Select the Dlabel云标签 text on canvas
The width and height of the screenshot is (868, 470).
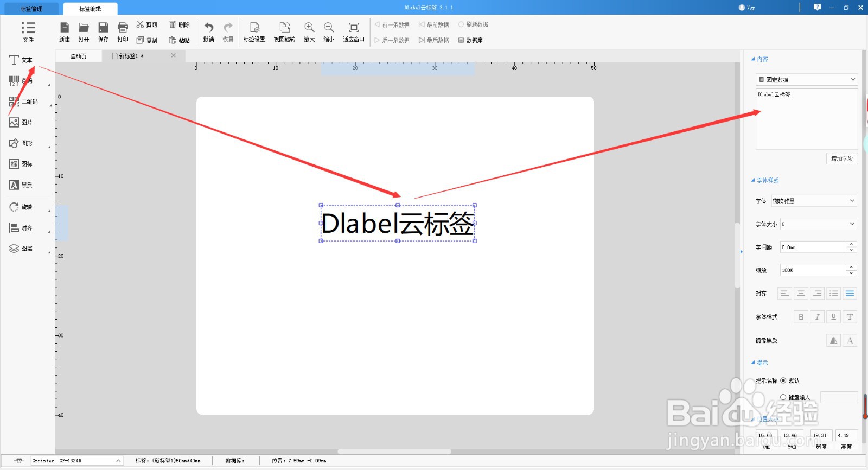pos(398,223)
